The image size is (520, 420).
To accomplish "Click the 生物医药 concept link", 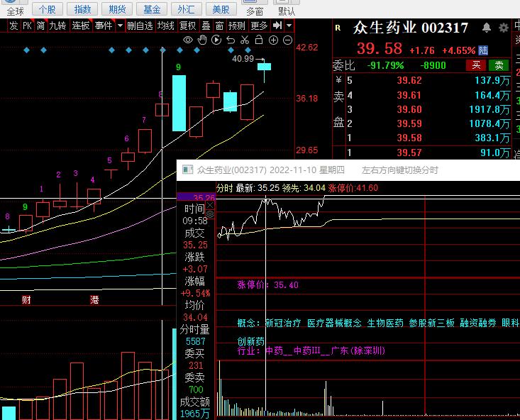I will [385, 323].
